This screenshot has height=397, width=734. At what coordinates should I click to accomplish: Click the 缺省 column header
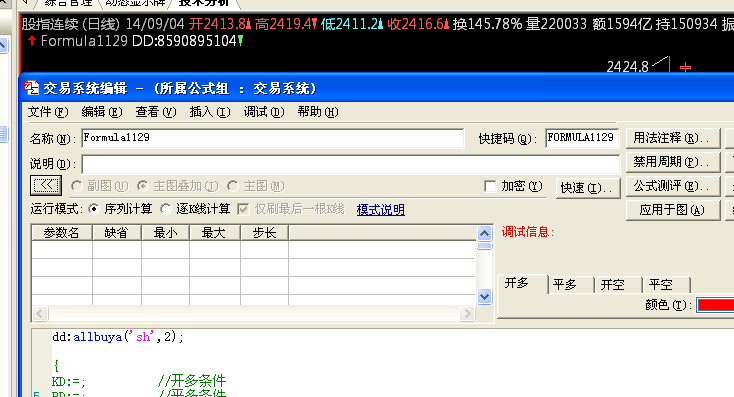[x=117, y=233]
